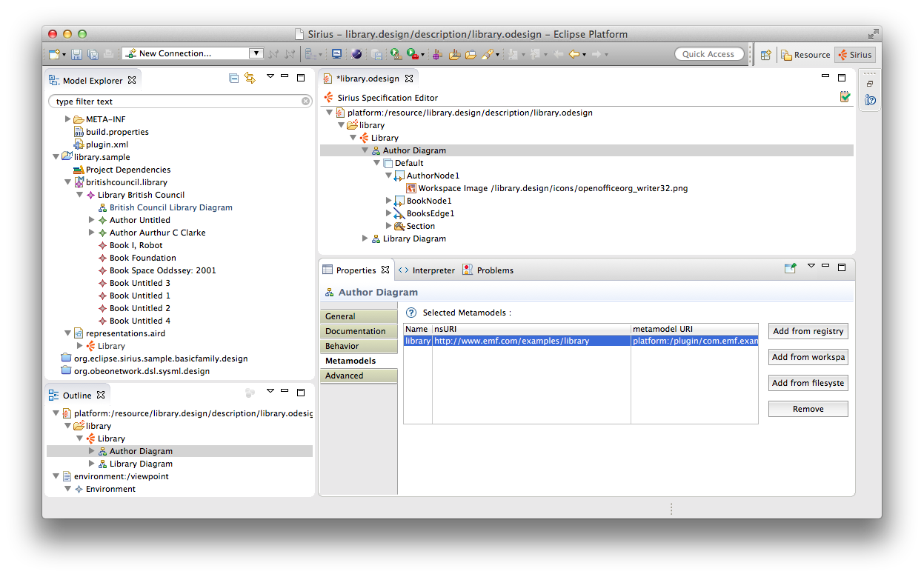Collapse the britishcouncil.library node
The image size is (924, 577).
tap(67, 182)
